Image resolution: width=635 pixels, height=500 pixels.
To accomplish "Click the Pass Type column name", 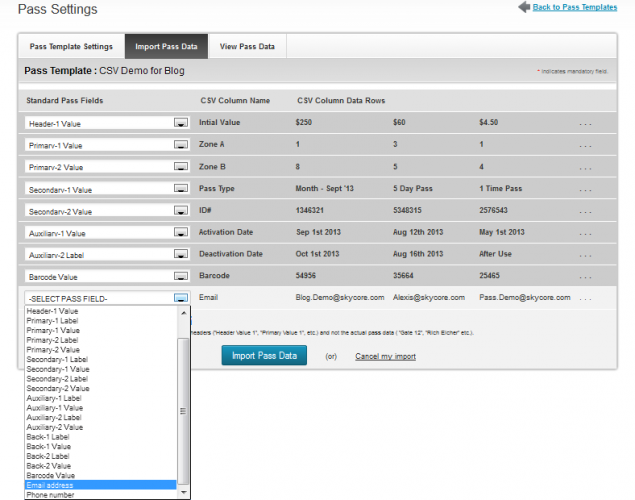I will click(x=217, y=188).
